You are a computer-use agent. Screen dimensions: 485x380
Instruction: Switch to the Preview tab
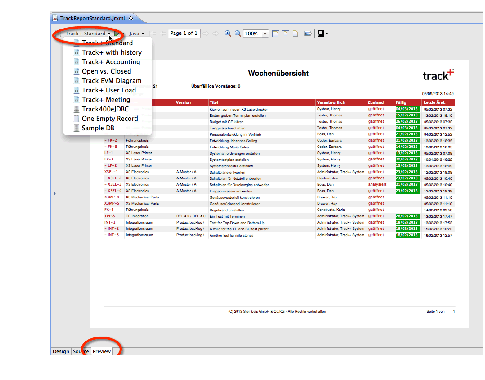click(x=102, y=351)
